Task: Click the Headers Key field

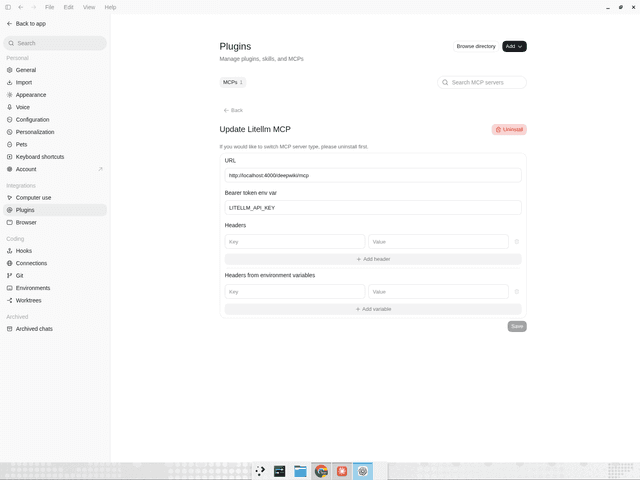Action: tap(295, 242)
